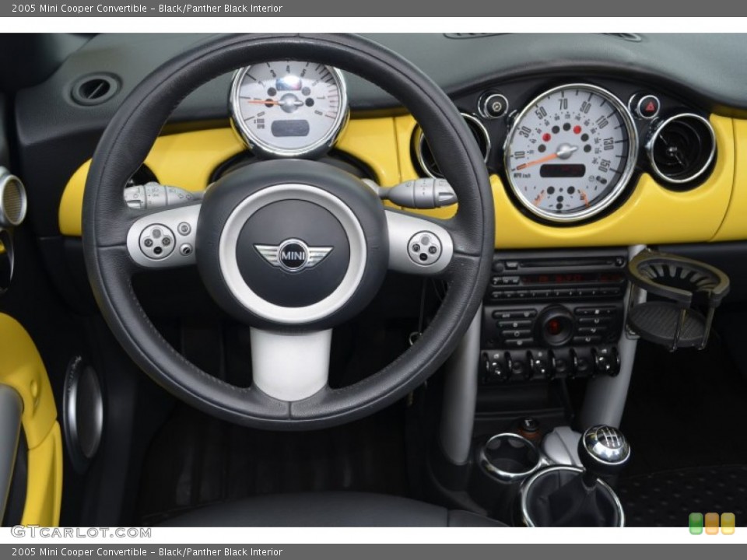Click the round air vent right of the speedometer
This screenshot has height=560, width=747.
(681, 148)
